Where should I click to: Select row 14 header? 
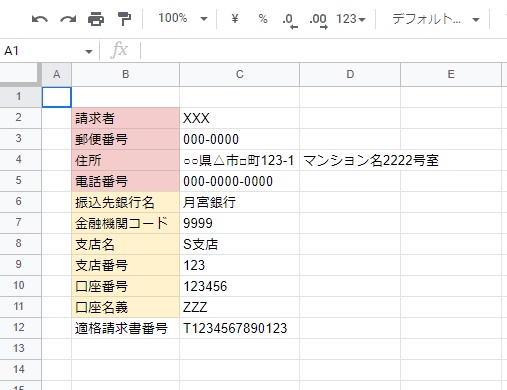point(20,369)
